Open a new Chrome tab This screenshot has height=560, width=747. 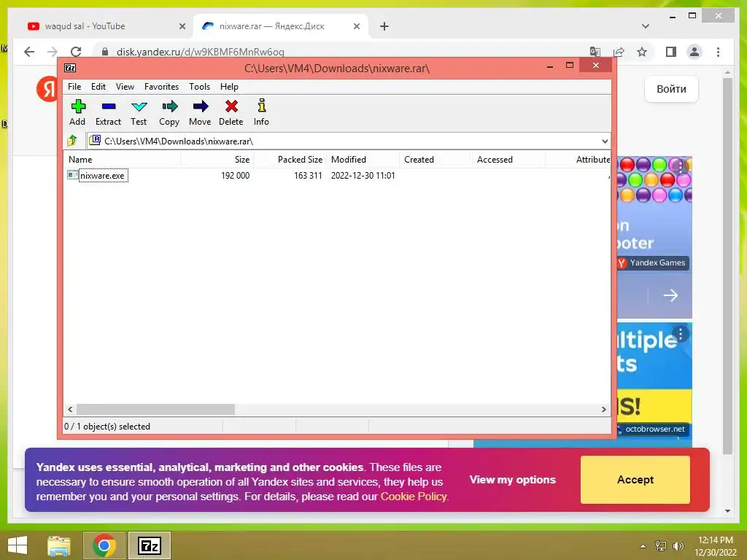(384, 26)
